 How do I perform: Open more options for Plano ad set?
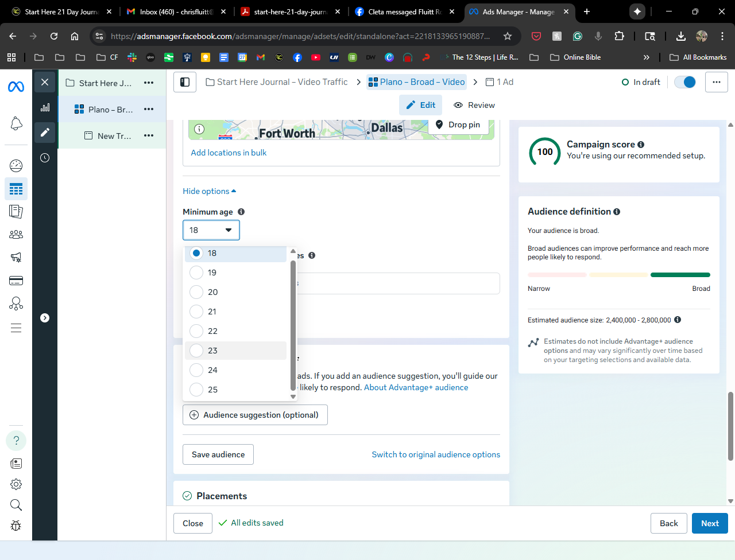tap(149, 109)
